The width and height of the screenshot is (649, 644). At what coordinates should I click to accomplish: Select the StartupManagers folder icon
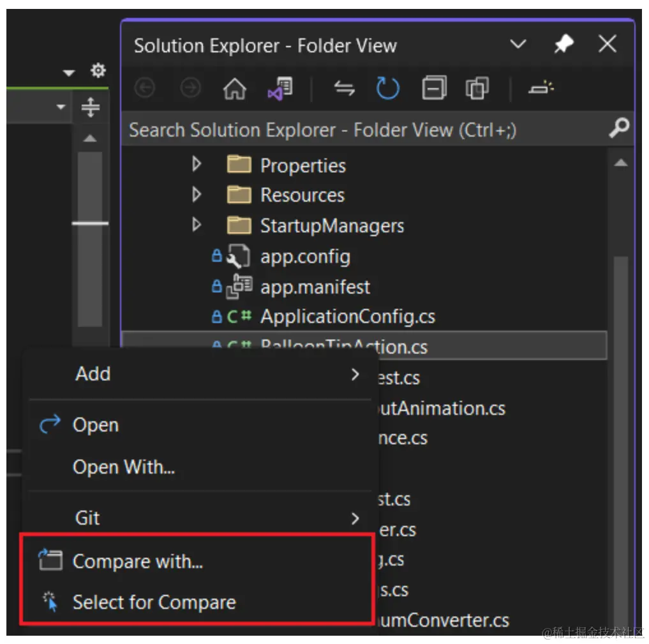(x=239, y=225)
